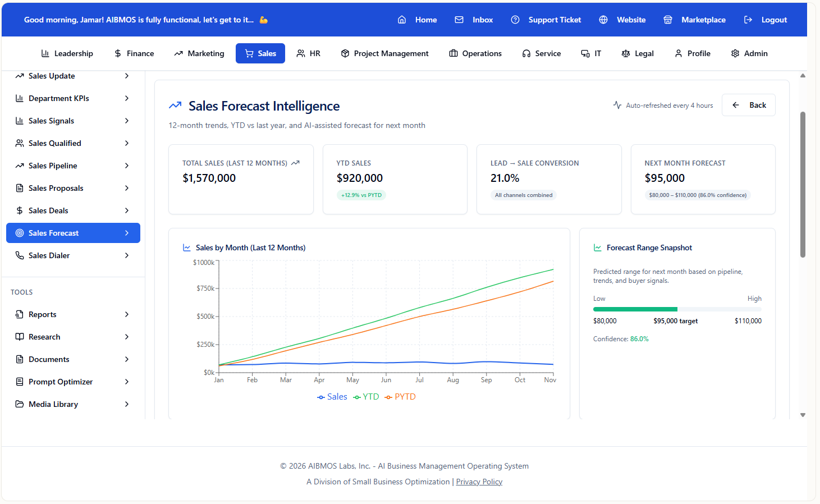Click the $1,570,000 total sales value
The image size is (820, 504).
coord(209,178)
